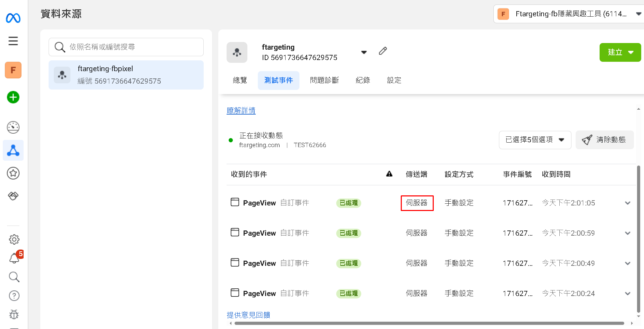Focus the 依照名稱或編號搜尋 search field

click(x=126, y=47)
